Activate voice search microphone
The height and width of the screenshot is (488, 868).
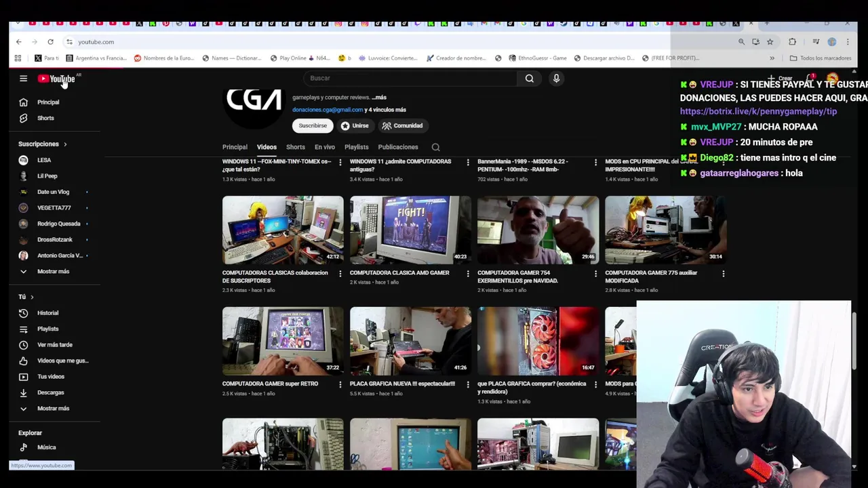pyautogui.click(x=556, y=78)
